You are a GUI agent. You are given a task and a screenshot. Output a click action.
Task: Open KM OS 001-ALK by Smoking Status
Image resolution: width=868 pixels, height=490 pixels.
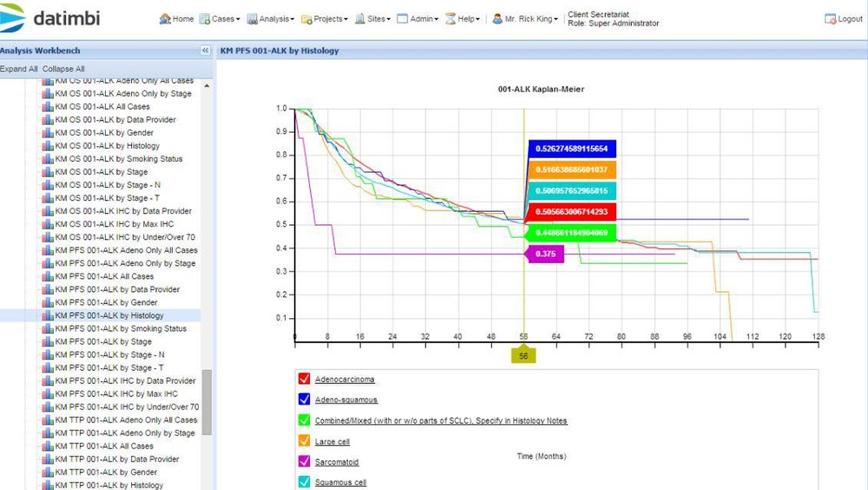point(118,158)
